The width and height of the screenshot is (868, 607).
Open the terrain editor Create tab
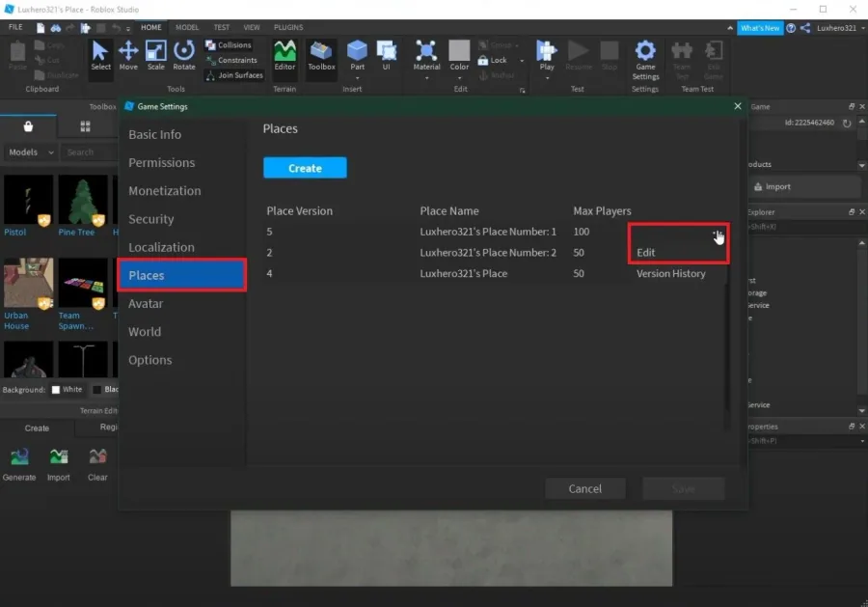(37, 428)
